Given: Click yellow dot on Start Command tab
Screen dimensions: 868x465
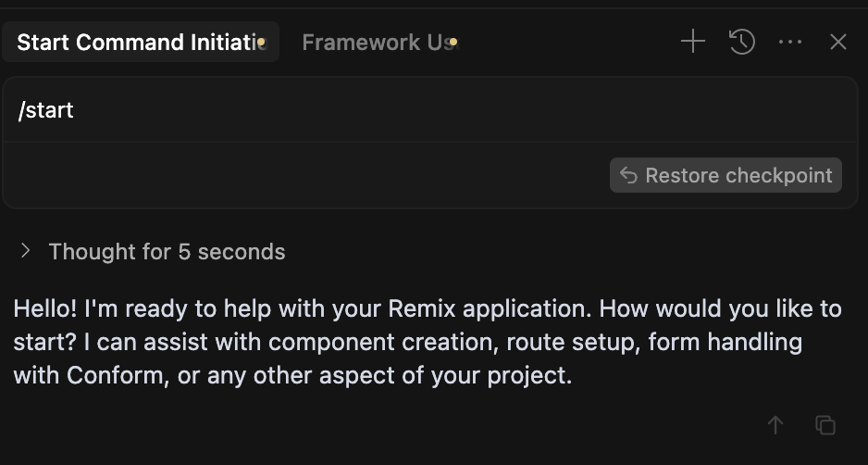Looking at the screenshot, I should point(262,43).
